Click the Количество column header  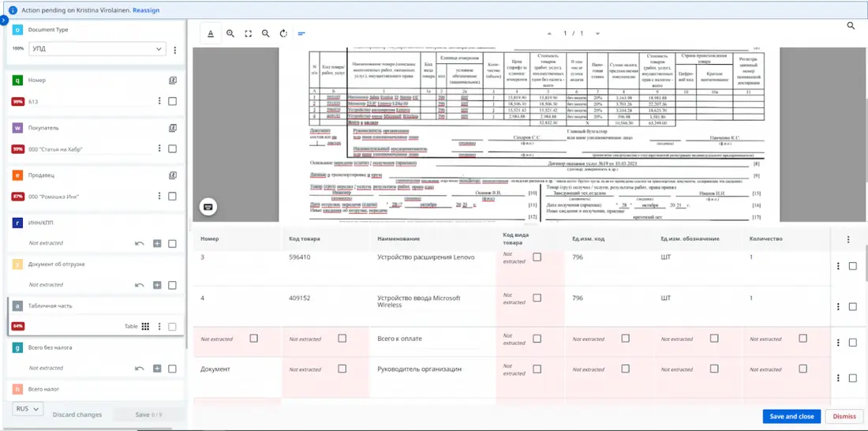(x=765, y=238)
